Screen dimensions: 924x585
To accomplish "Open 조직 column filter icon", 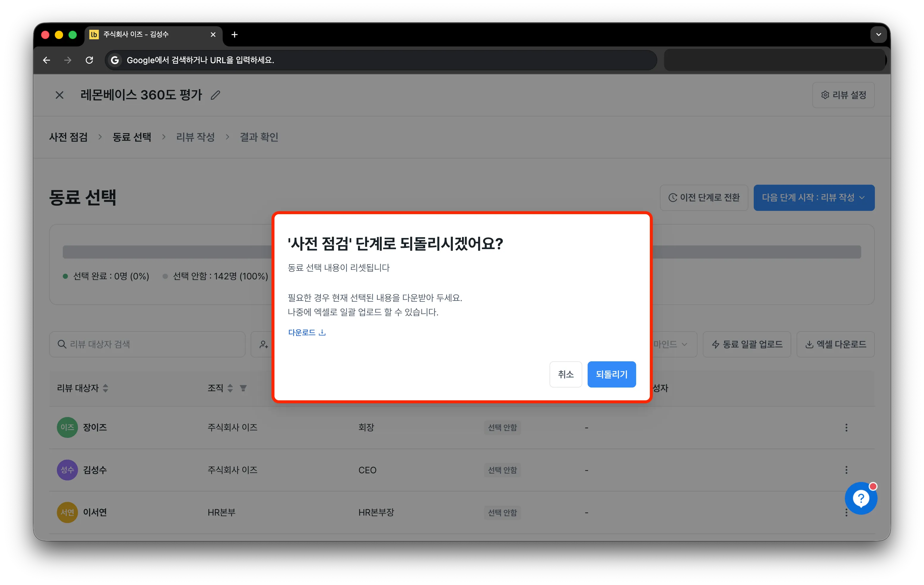I will pos(243,388).
